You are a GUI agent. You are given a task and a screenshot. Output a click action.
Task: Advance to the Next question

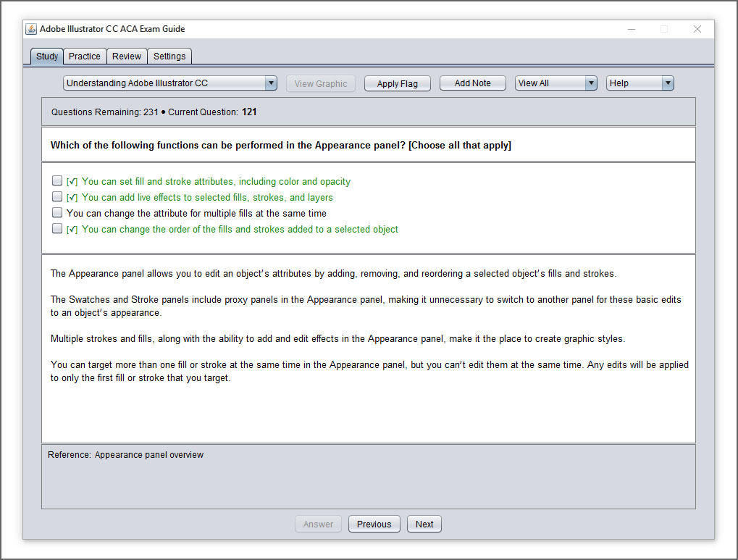tap(424, 525)
